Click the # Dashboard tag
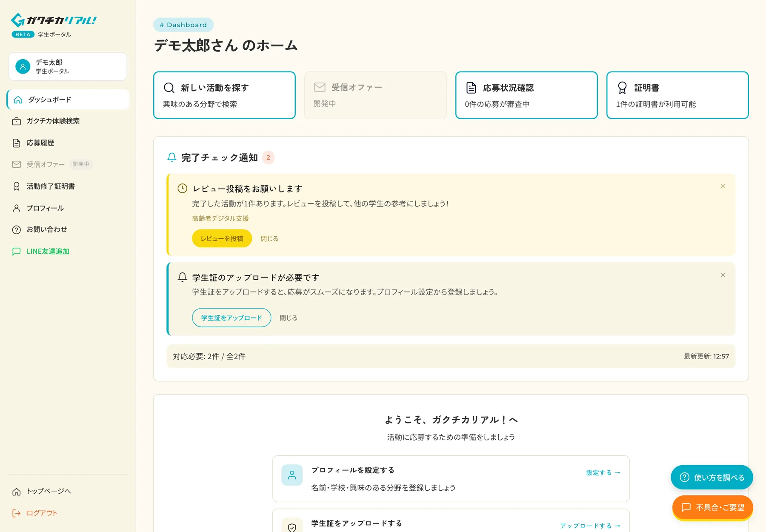This screenshot has width=766, height=532. (183, 25)
